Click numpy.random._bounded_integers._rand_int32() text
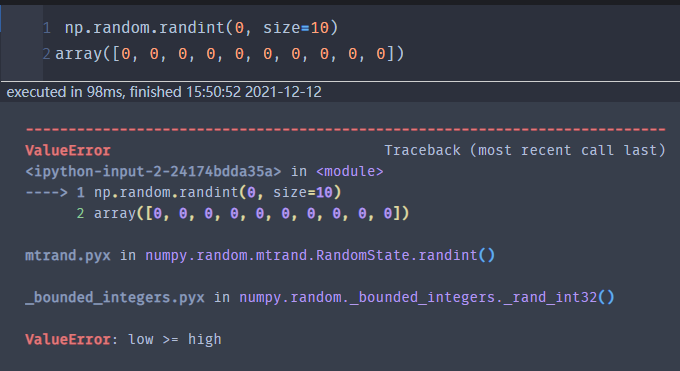This screenshot has height=371, width=680. pos(427,297)
